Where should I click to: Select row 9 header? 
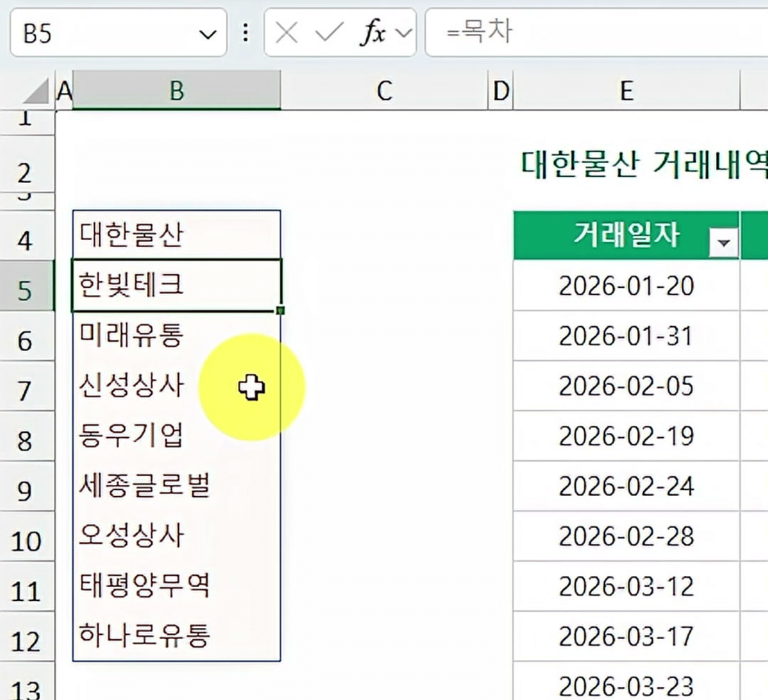(x=27, y=486)
